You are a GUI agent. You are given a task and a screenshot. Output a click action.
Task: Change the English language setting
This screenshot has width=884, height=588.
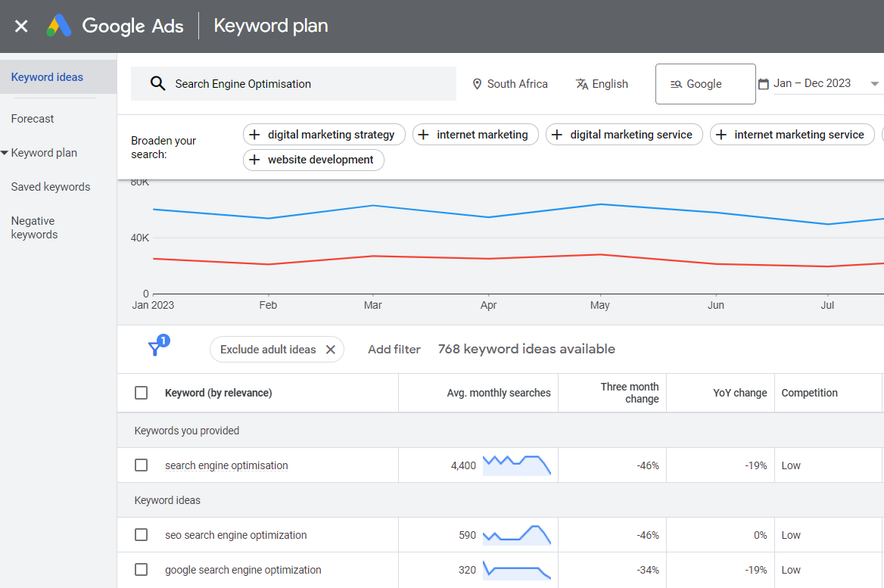[x=602, y=84]
